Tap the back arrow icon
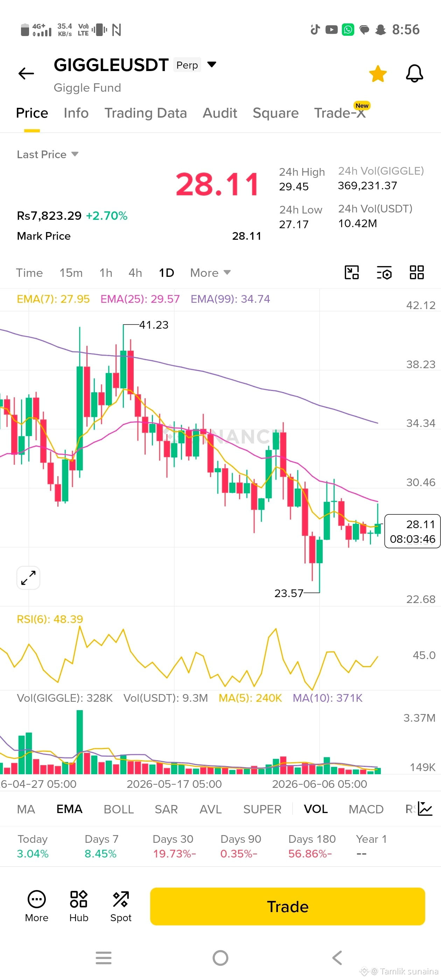Screen dimensions: 441x980 26,73
